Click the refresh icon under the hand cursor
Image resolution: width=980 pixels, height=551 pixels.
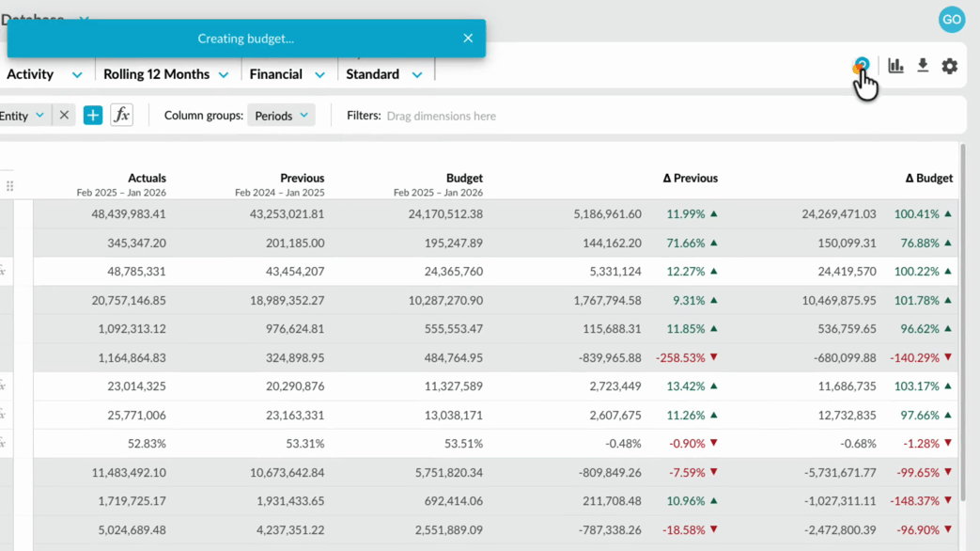862,65
